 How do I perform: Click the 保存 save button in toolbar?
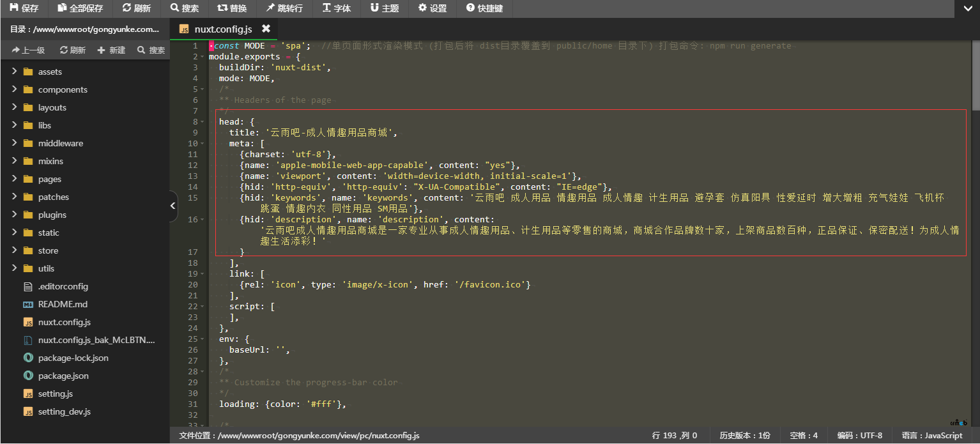pyautogui.click(x=24, y=8)
